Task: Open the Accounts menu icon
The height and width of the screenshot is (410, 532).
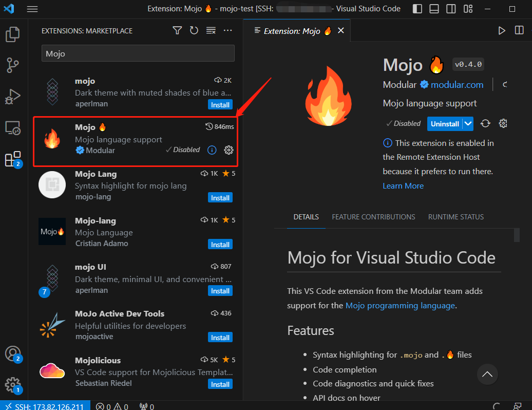Action: (x=13, y=353)
